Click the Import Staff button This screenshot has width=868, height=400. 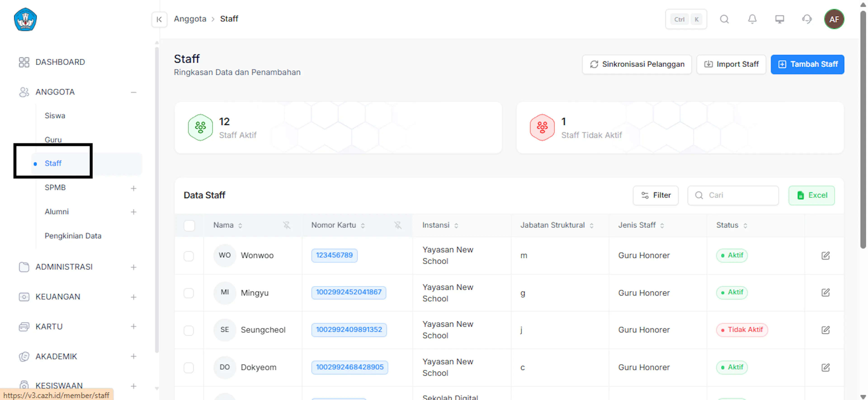pos(731,64)
